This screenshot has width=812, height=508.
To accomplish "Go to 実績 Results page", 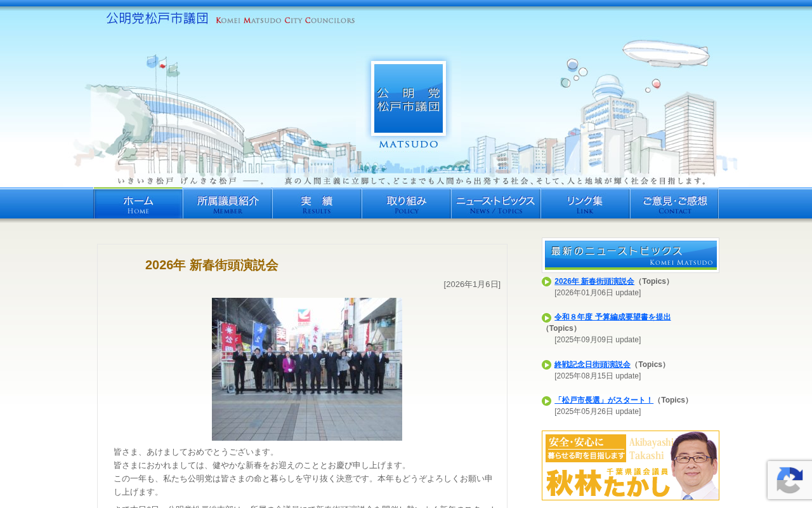I will click(x=317, y=203).
